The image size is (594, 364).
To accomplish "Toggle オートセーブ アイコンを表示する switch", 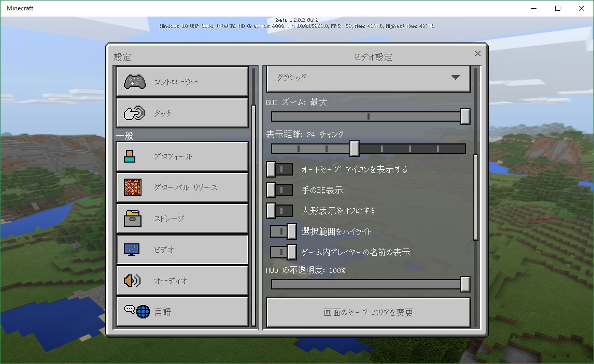I will [x=279, y=169].
